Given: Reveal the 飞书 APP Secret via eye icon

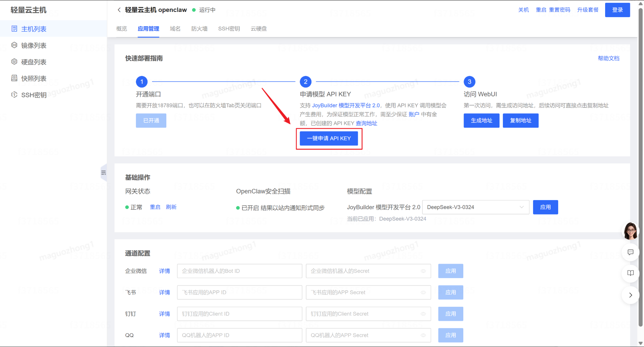Looking at the screenshot, I should [423, 292].
